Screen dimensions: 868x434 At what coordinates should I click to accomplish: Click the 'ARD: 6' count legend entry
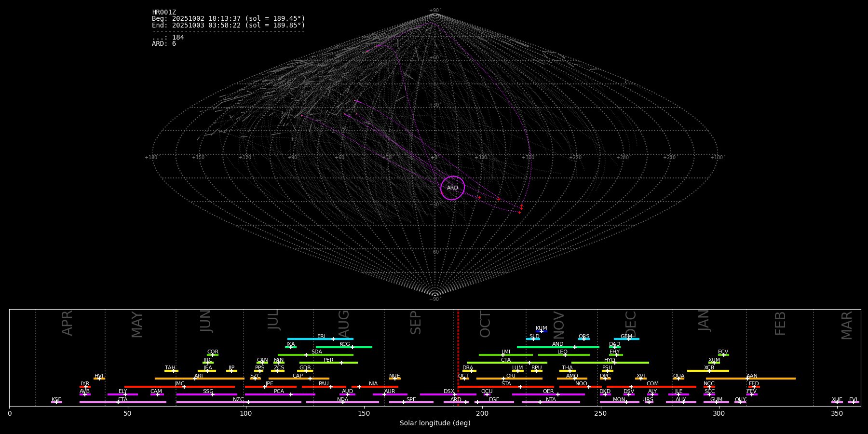click(164, 44)
